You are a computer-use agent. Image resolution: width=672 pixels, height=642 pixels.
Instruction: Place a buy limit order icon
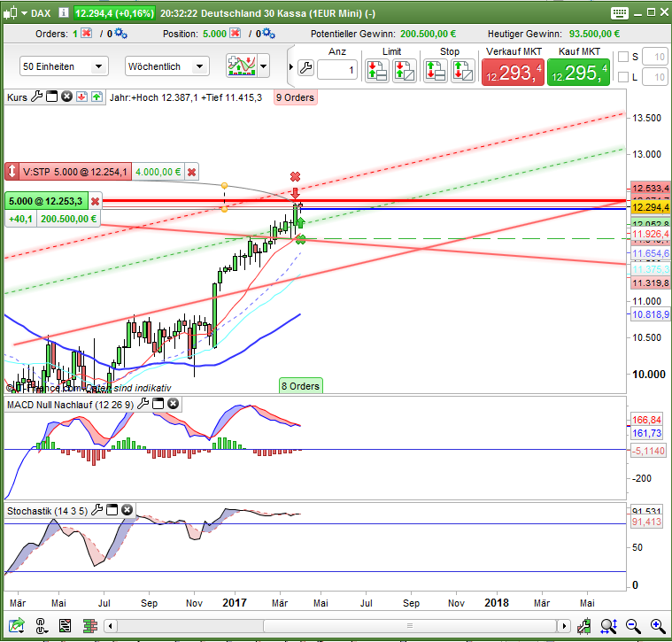(x=404, y=71)
